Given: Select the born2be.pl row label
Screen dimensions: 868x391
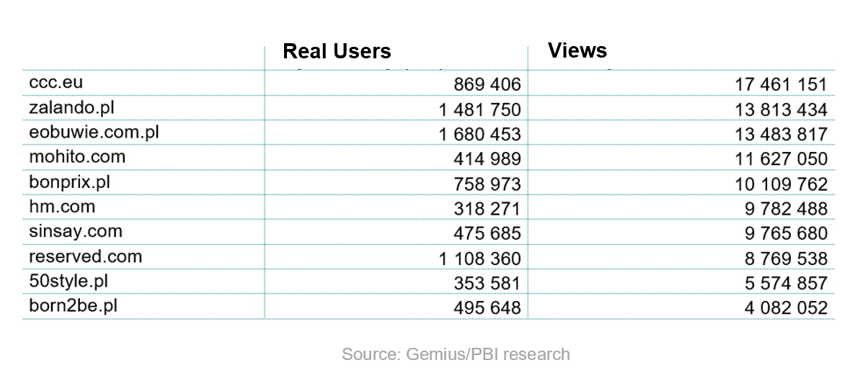Looking at the screenshot, I should 73,306.
